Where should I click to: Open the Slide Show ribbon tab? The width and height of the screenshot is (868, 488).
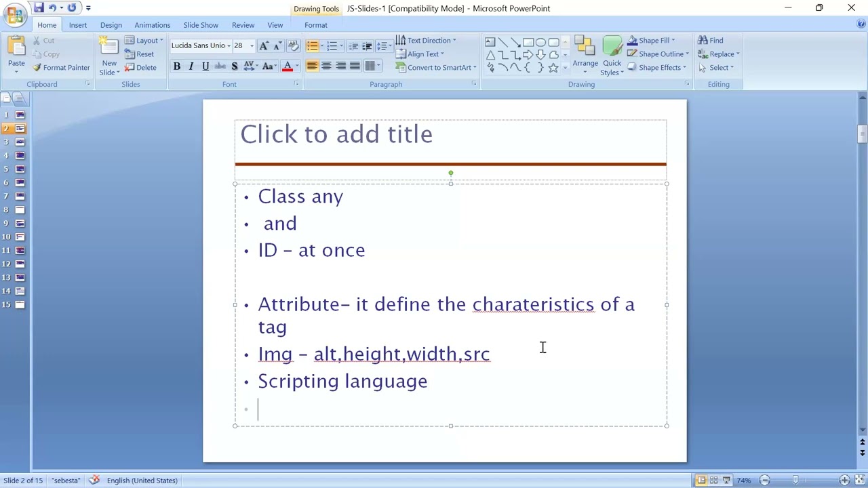(201, 25)
